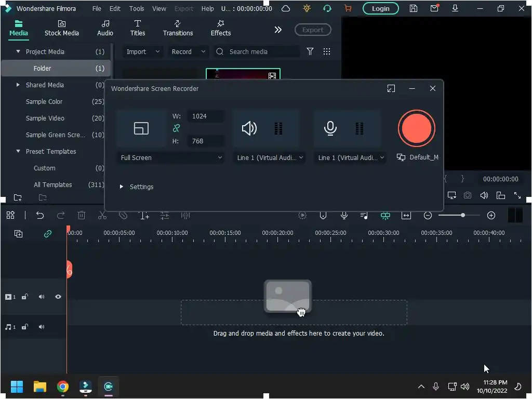Click the add marker shield icon
Viewport: 532px width, 399px height.
pos(323,215)
